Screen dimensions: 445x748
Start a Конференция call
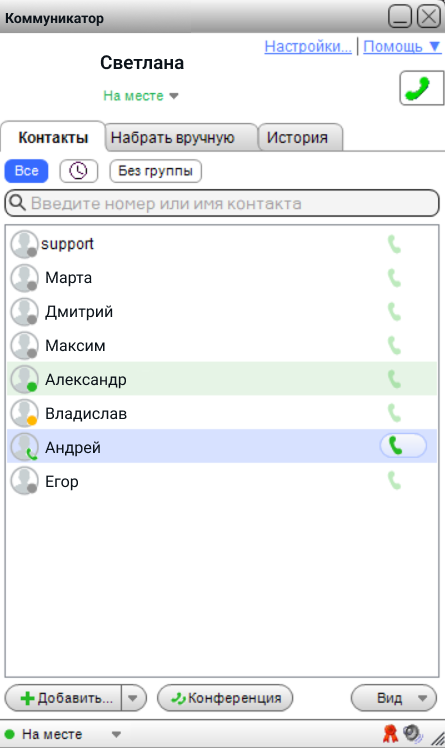point(225,698)
